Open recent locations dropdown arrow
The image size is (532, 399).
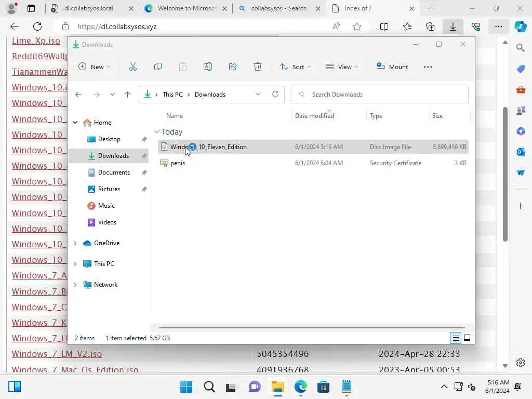click(112, 95)
